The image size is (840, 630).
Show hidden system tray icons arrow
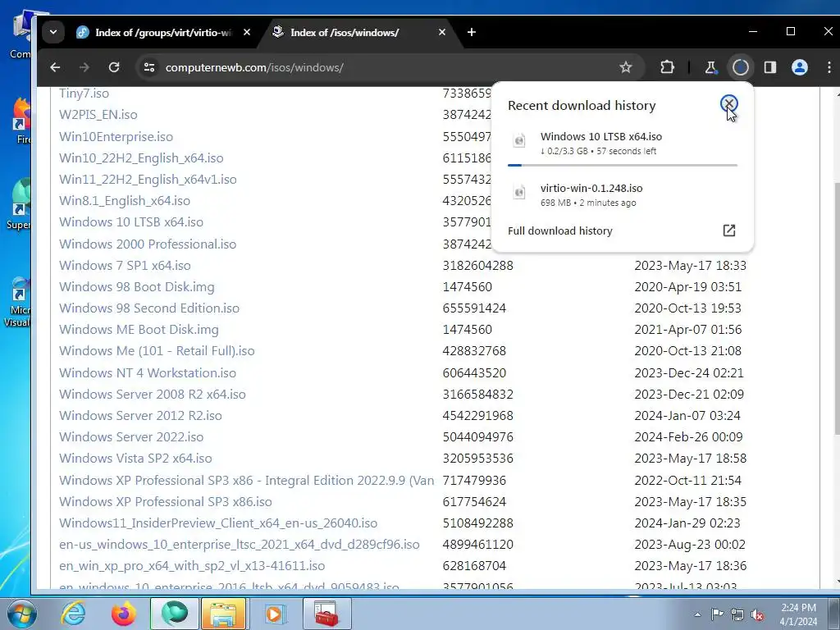click(x=697, y=614)
